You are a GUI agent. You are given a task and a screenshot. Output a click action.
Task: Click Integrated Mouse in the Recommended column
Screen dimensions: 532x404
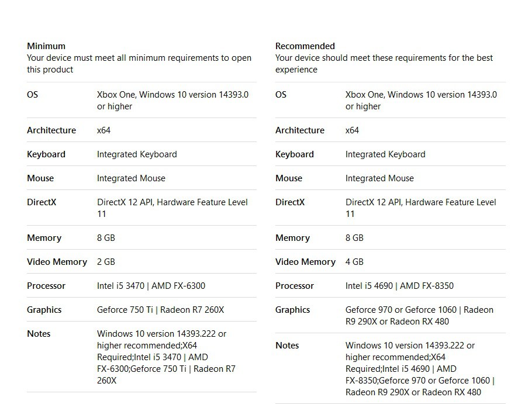tap(379, 178)
